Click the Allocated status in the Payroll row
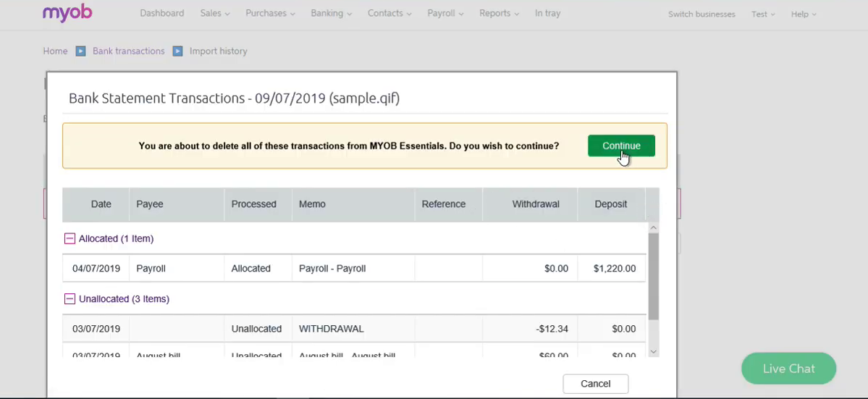Image resolution: width=868 pixels, height=399 pixels. (250, 269)
